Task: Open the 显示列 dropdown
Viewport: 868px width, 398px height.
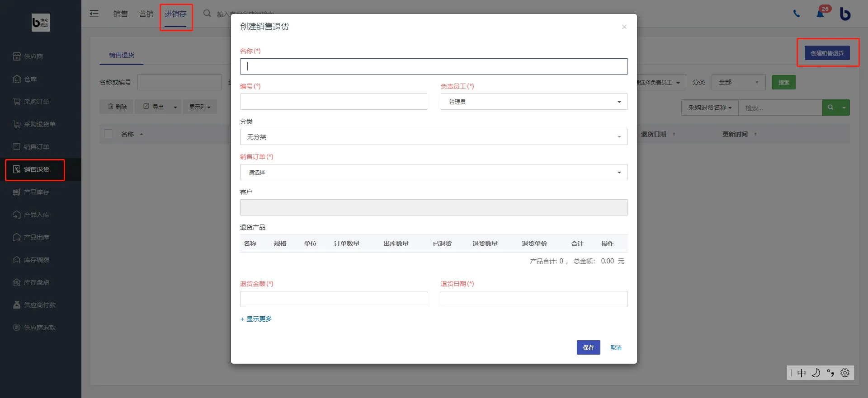Action: coord(200,107)
